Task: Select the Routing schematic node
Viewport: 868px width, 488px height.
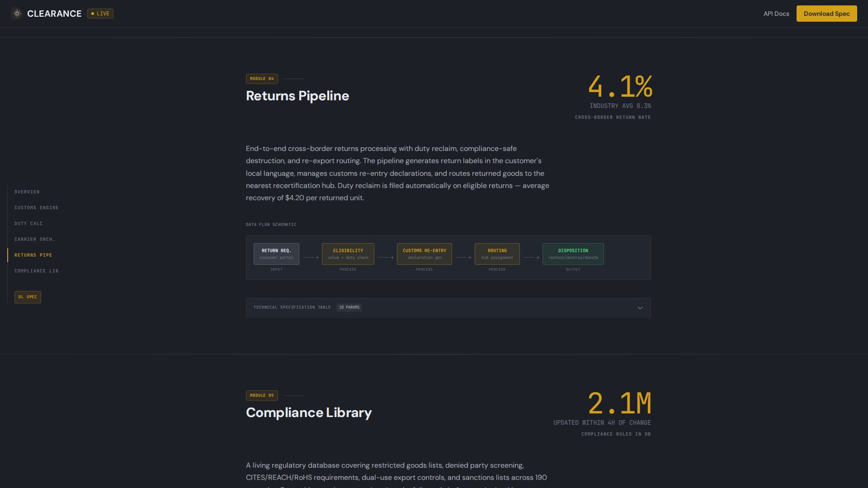Action: click(497, 254)
